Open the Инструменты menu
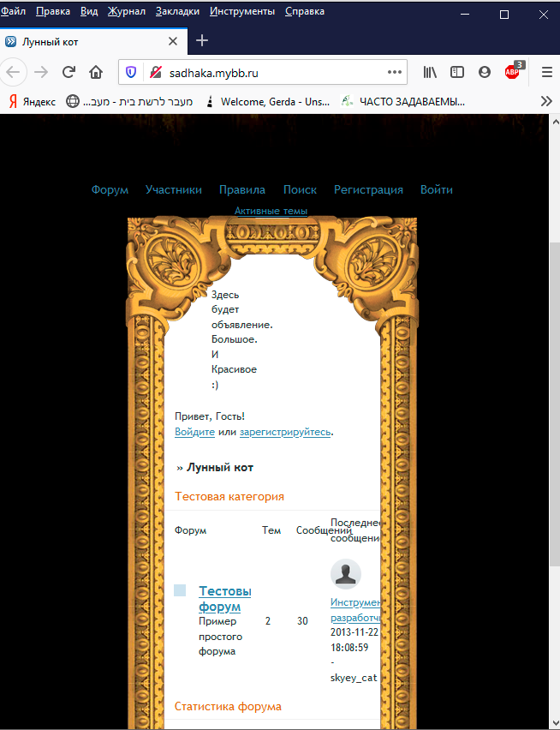 click(242, 11)
